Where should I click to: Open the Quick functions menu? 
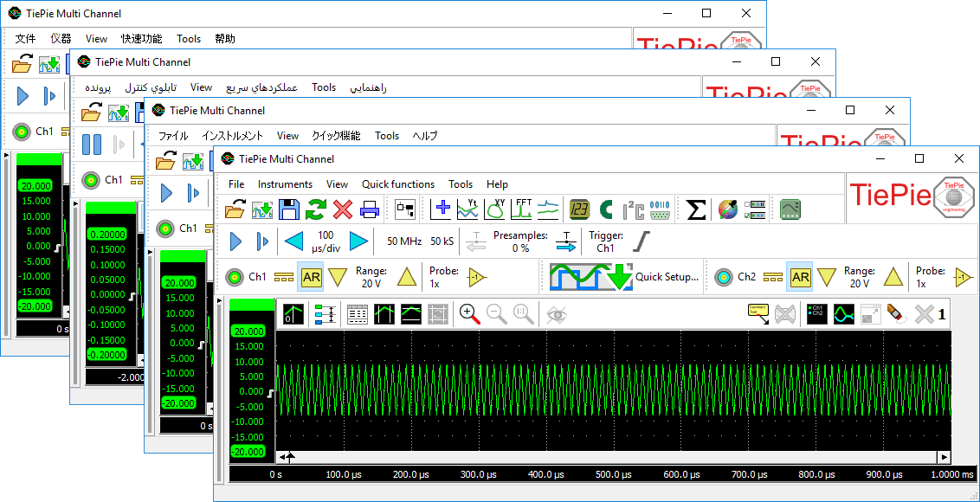(x=398, y=184)
